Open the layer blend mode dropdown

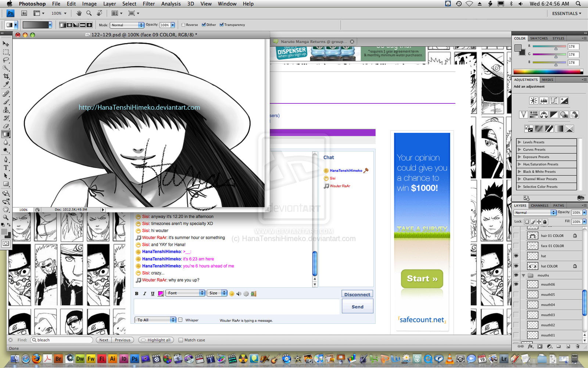coord(535,212)
